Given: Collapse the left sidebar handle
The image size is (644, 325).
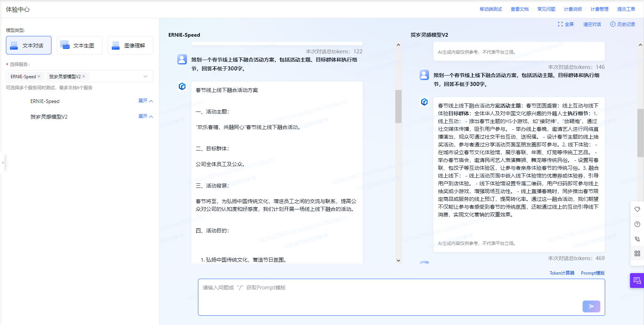Looking at the screenshot, I should [x=2, y=162].
